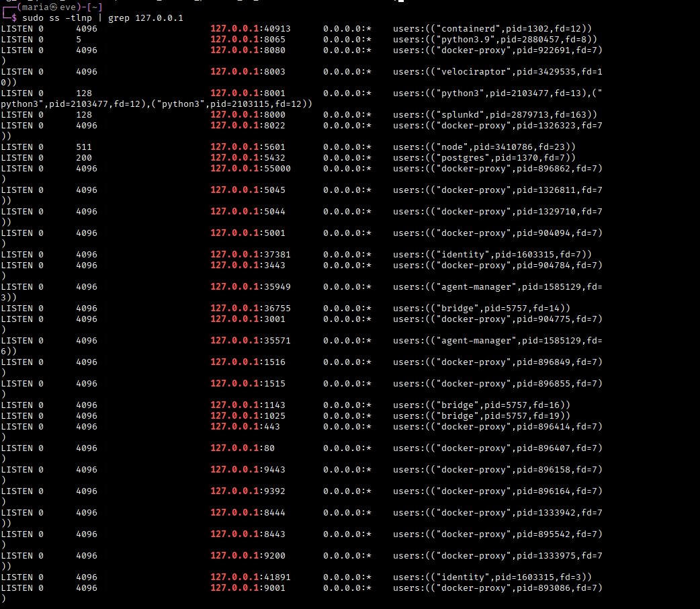Select docker-proxy pid=1329710 entry

[x=498, y=211]
